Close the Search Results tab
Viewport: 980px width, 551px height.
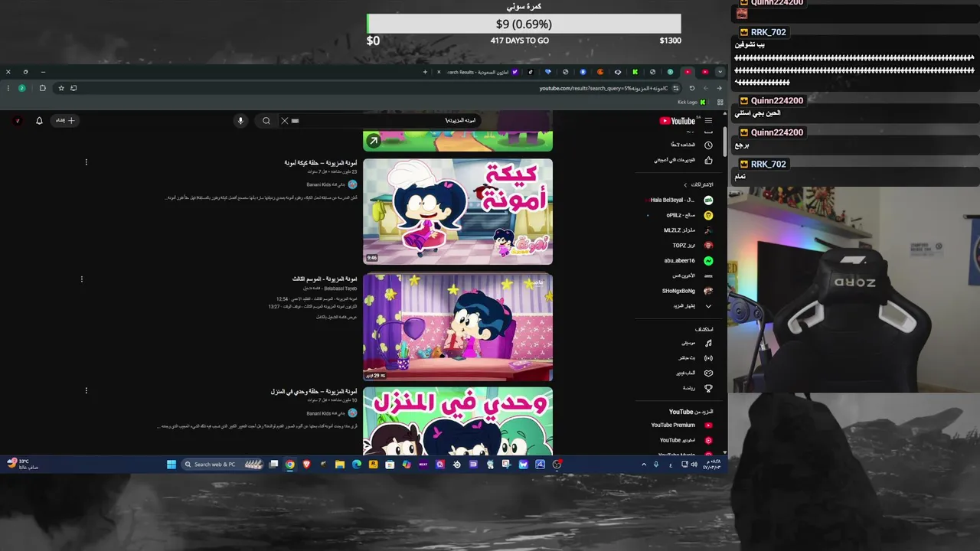(439, 72)
